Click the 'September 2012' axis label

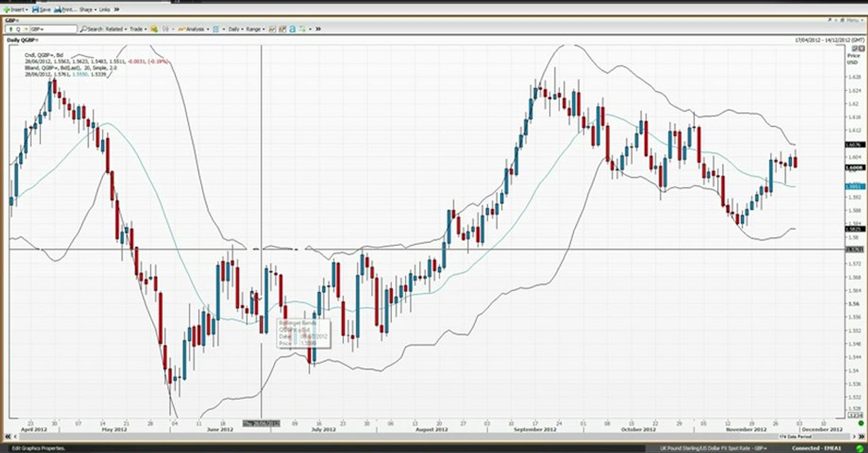(535, 430)
